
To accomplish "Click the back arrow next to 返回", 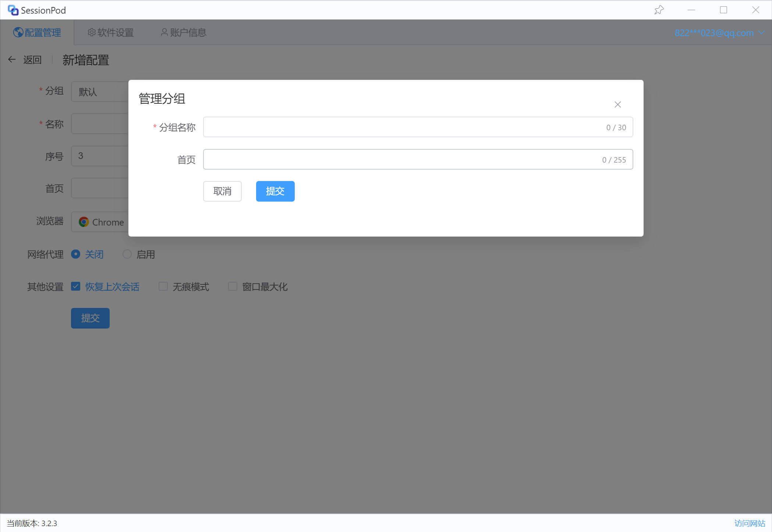I will click(x=12, y=59).
